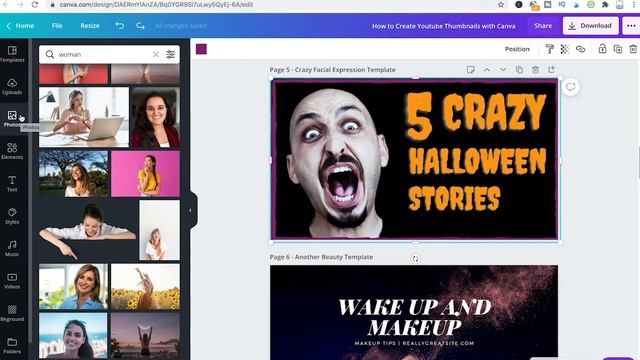The width and height of the screenshot is (640, 360).
Task: Open the Templates sidebar panel
Action: click(x=12, y=54)
